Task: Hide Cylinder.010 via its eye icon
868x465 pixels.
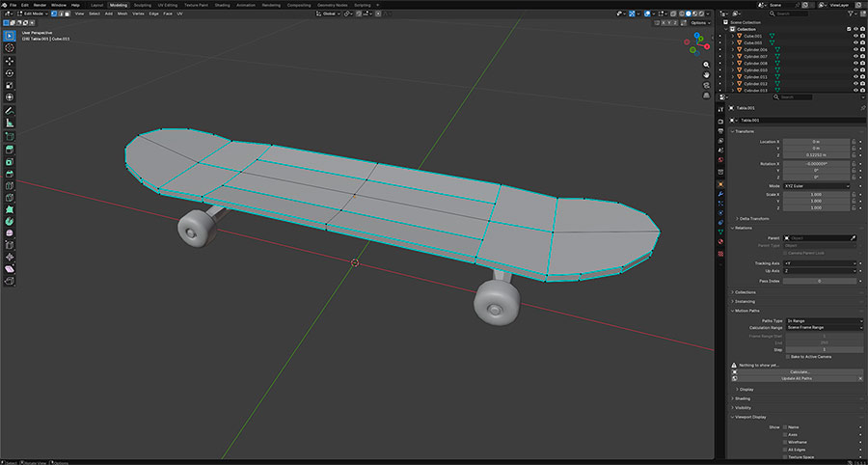Action: coord(855,70)
